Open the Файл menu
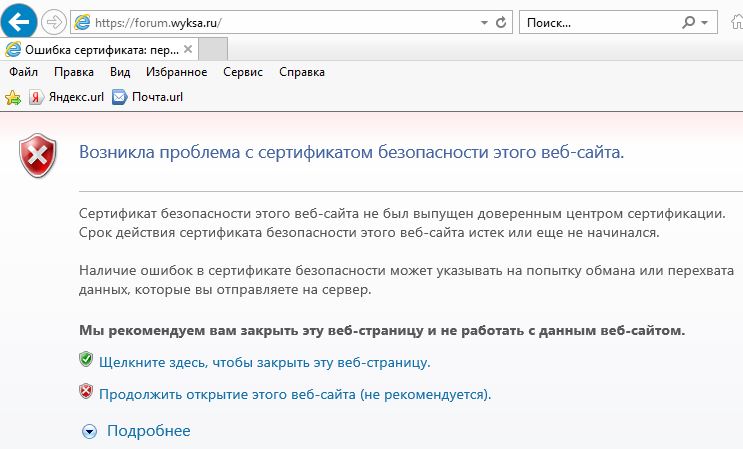Image resolution: width=743 pixels, height=449 pixels. click(23, 72)
